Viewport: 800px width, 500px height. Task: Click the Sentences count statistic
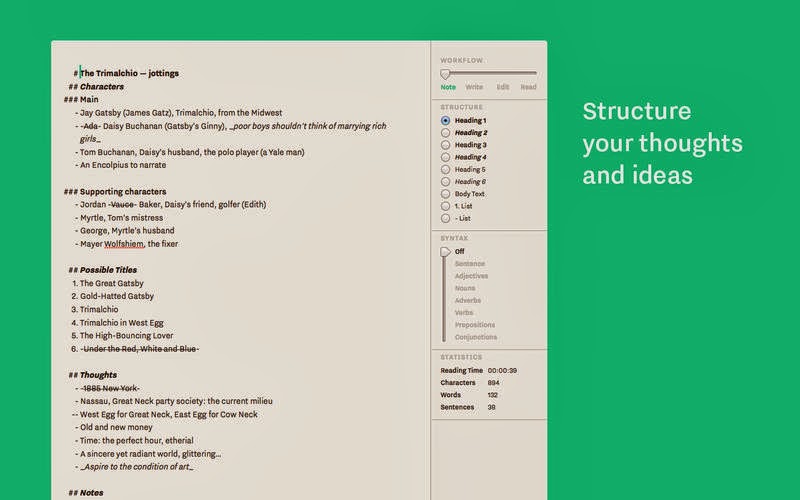click(491, 407)
